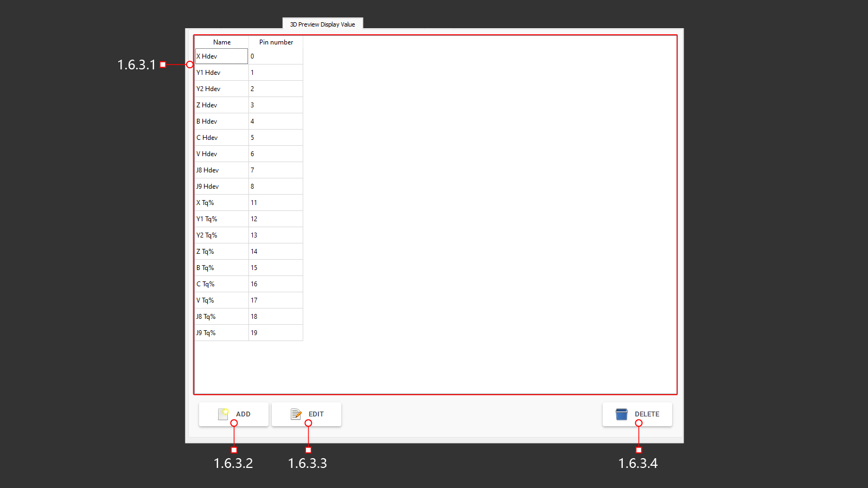868x488 pixels.
Task: Click the Pin number column header
Action: (x=276, y=42)
